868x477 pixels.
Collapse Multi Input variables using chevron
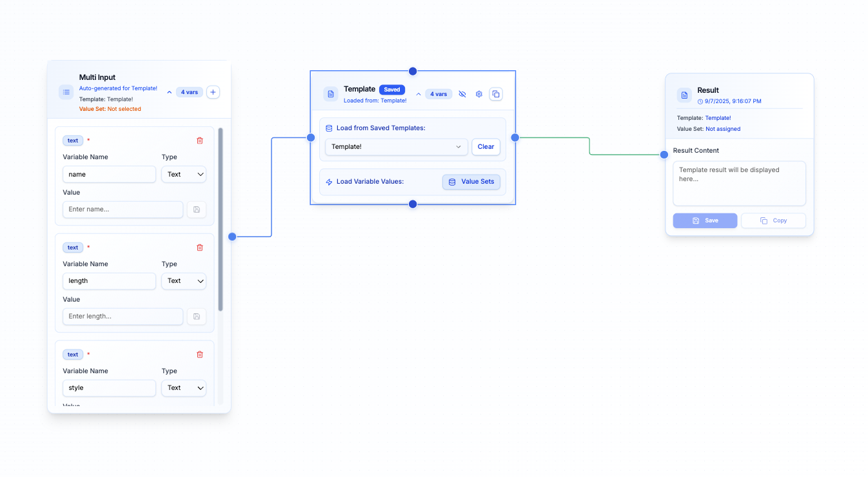[170, 92]
